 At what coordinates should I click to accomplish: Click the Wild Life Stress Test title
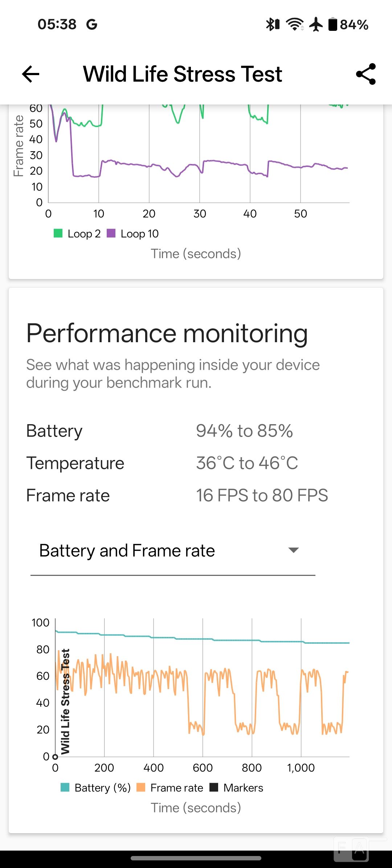(183, 74)
